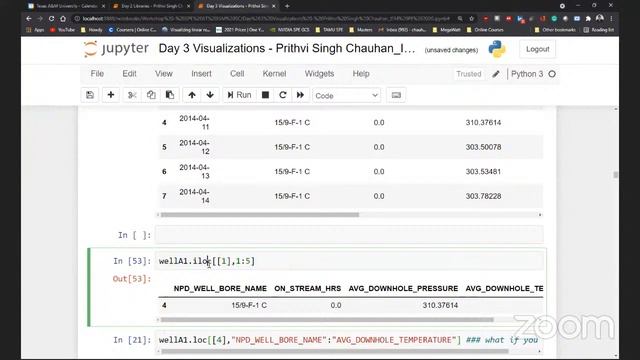The height and width of the screenshot is (360, 640).
Task: Switch to the Day 2 Libraries tab
Action: pyautogui.click(x=151, y=6)
